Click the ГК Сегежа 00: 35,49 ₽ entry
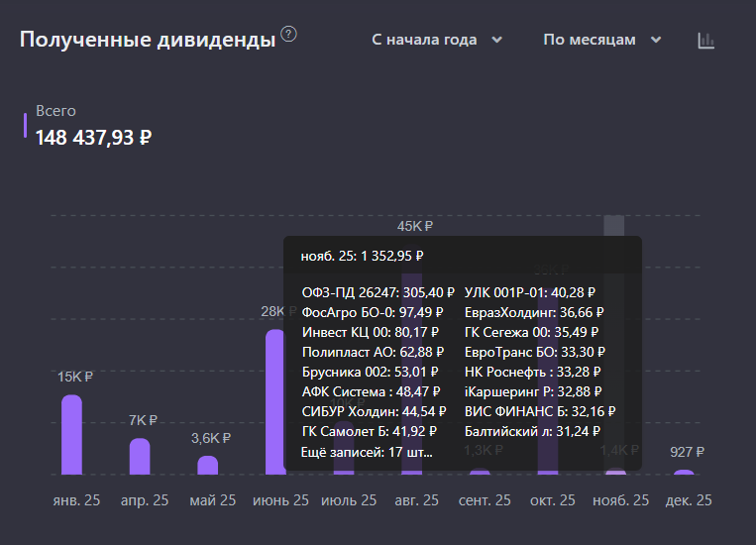This screenshot has width=756, height=545. pos(531,332)
